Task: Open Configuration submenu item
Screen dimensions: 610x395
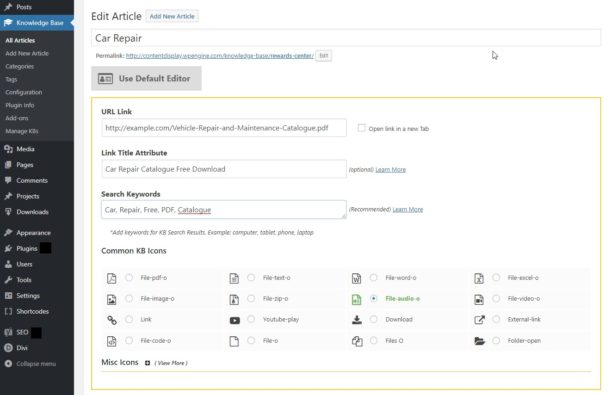Action: coord(24,92)
